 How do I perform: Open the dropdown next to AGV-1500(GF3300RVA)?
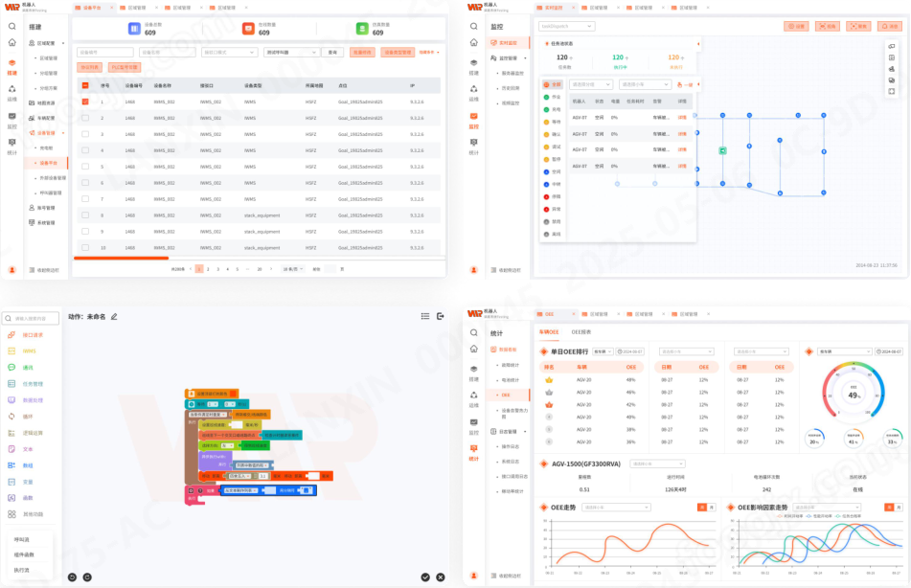click(657, 464)
